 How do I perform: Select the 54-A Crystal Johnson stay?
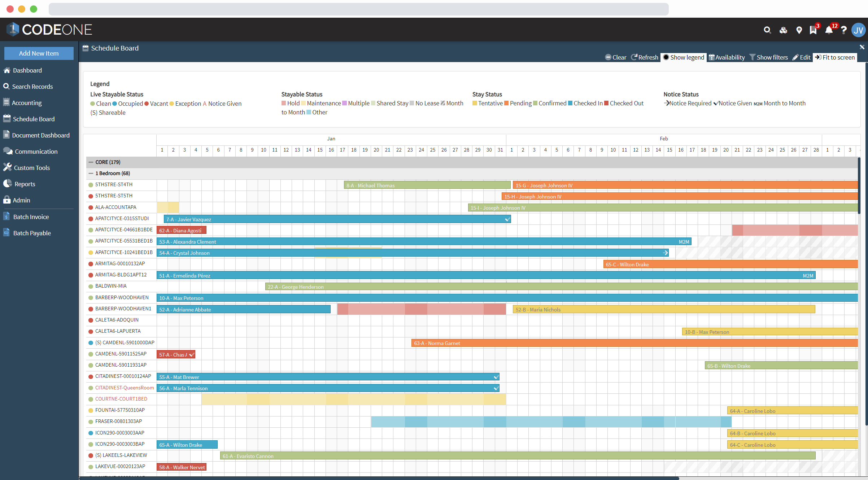point(413,253)
